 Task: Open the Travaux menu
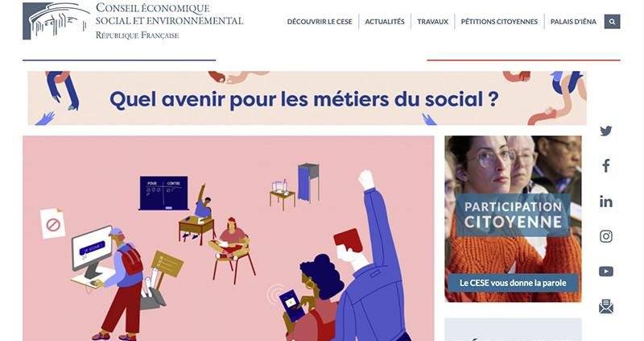click(432, 22)
